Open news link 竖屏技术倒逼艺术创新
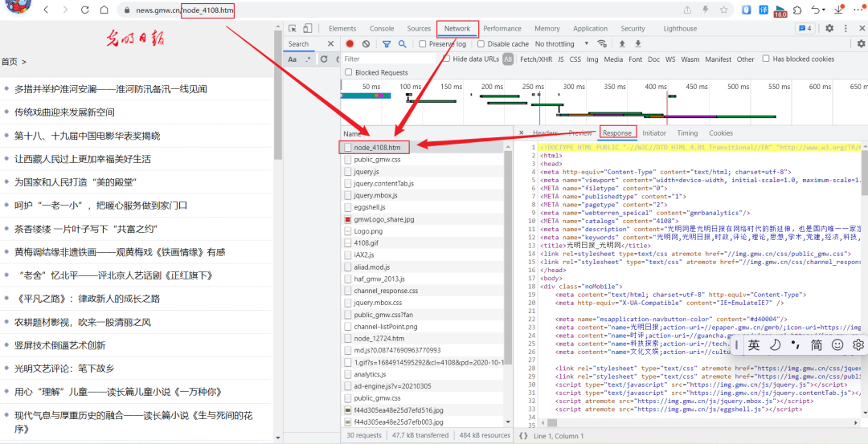 59,345
